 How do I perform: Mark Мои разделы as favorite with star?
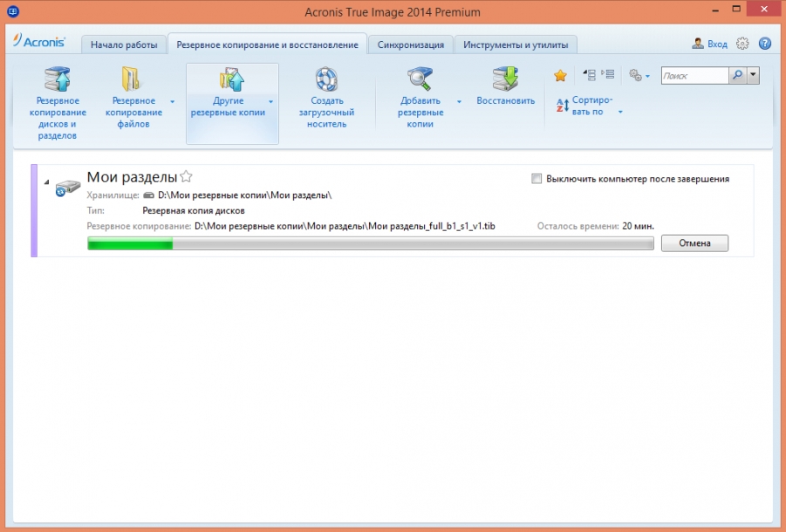click(x=186, y=177)
